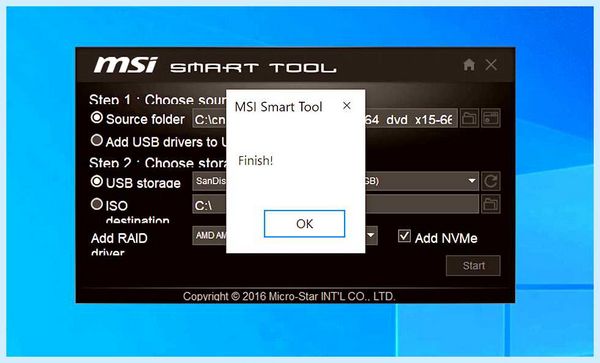600x363 pixels.
Task: Close the MSI Smart Tool window
Action: tap(491, 65)
